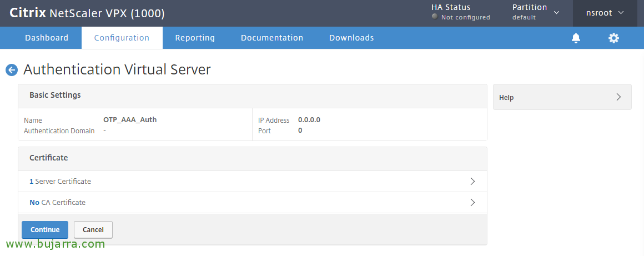Switch to the Downloads tab
The width and height of the screenshot is (644, 256).
[351, 38]
